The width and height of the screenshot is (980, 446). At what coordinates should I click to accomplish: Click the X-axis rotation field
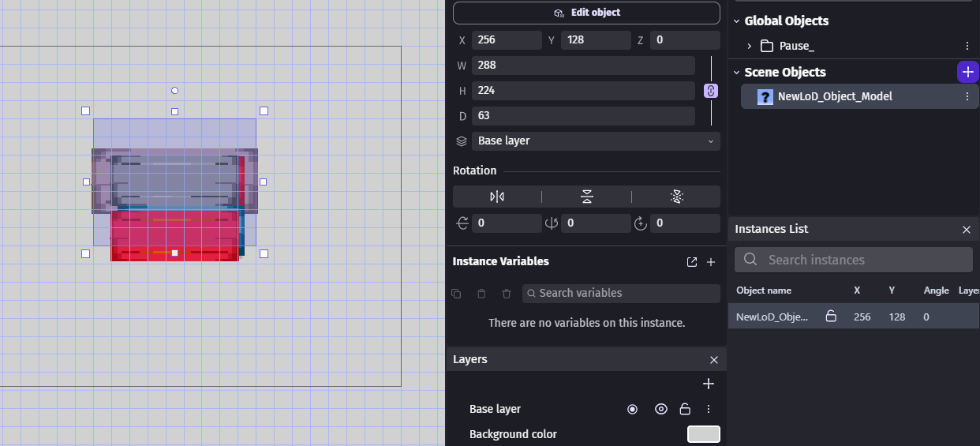pos(507,223)
